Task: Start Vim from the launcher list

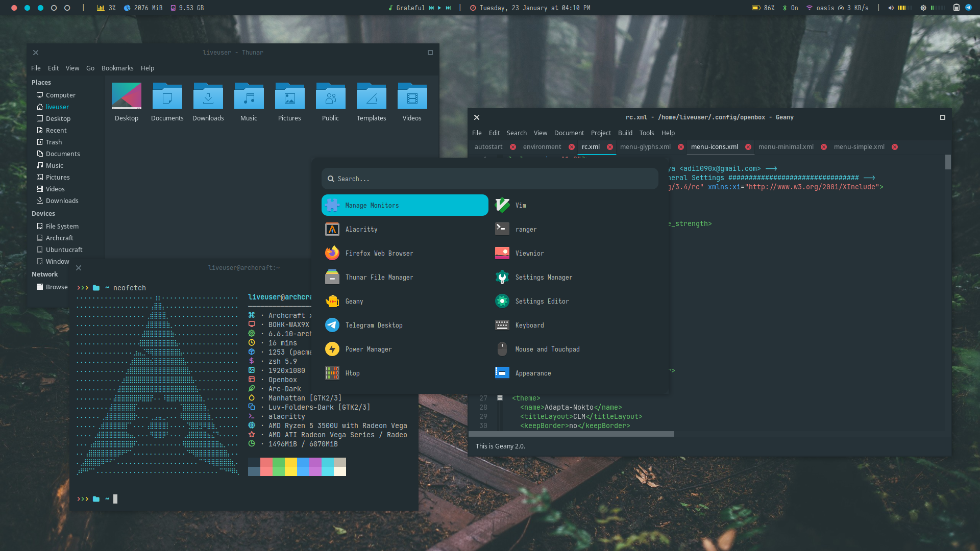Action: point(520,205)
